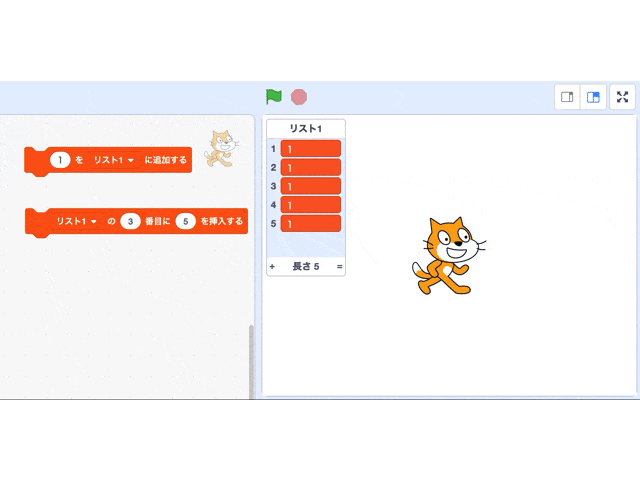The height and width of the screenshot is (480, 640).
Task: Click the cat sprite on stage
Action: click(x=449, y=256)
